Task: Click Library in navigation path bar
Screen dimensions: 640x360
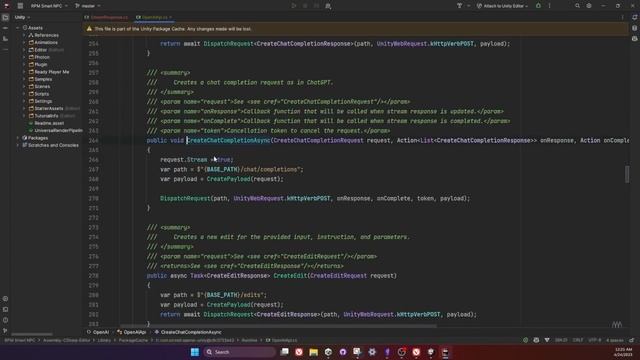Action: (104, 340)
